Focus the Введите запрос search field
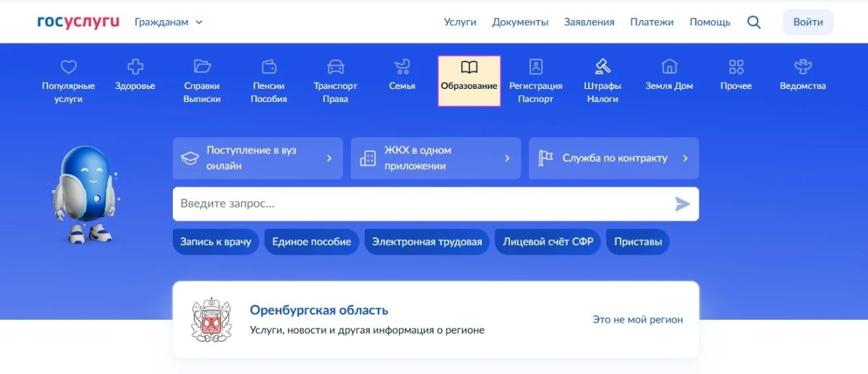This screenshot has width=868, height=374. pyautogui.click(x=435, y=204)
